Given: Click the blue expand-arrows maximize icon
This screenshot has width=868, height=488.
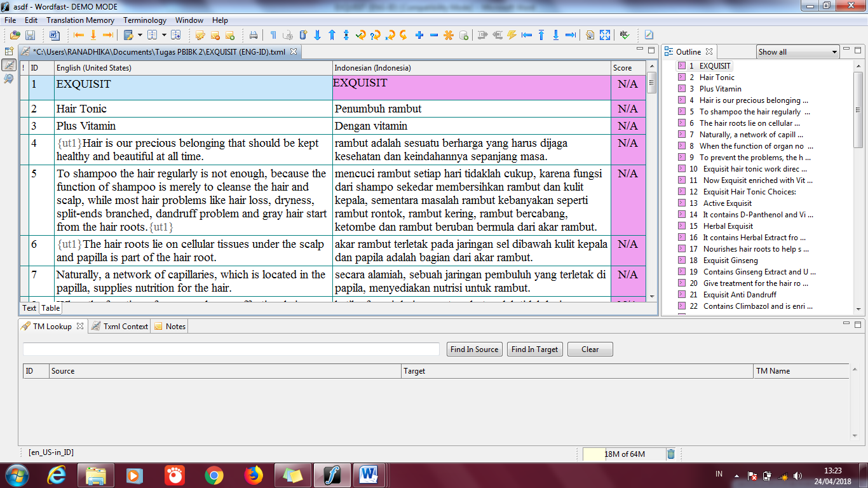Looking at the screenshot, I should point(605,36).
